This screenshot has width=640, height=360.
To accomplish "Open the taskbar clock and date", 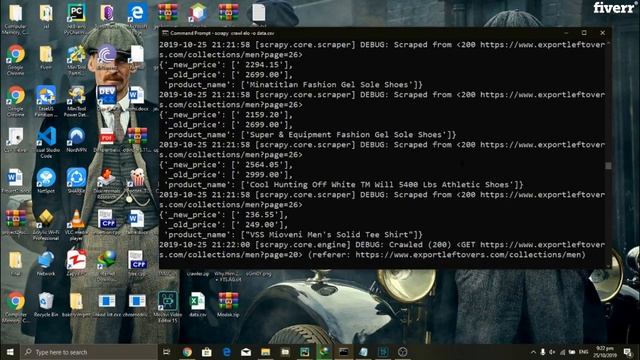I will coord(605,352).
